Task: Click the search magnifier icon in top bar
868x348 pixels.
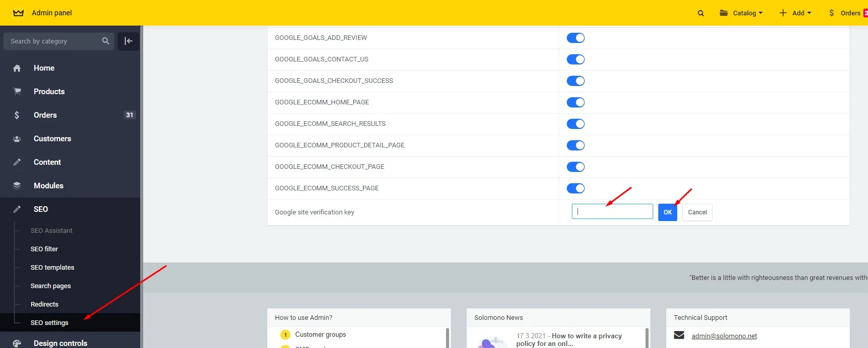Action: [701, 13]
